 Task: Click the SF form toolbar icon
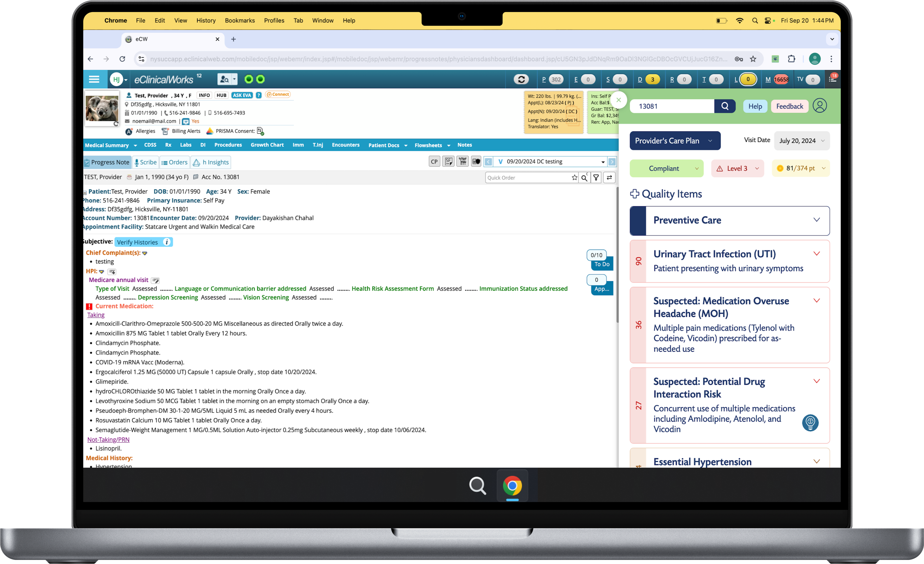449,162
